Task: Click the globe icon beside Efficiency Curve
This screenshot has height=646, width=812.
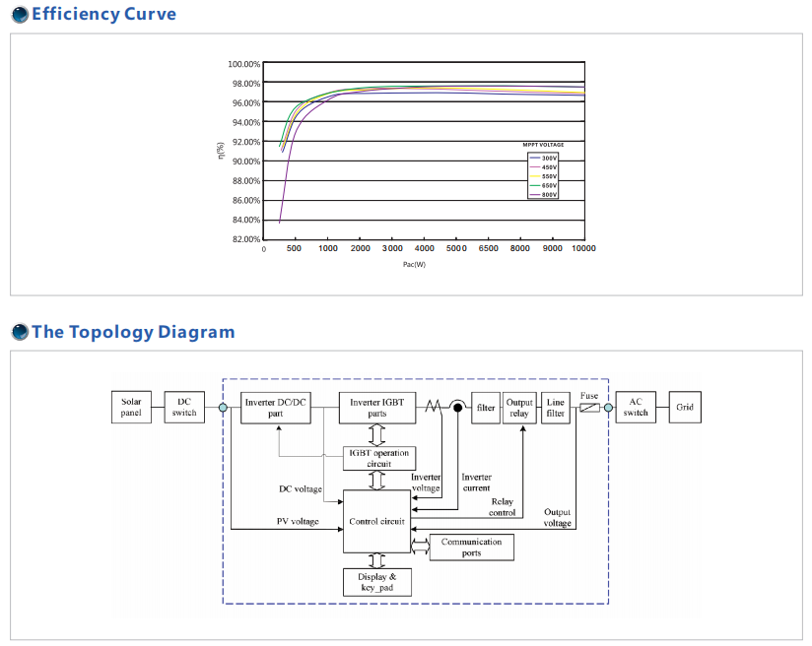Action: coord(20,14)
